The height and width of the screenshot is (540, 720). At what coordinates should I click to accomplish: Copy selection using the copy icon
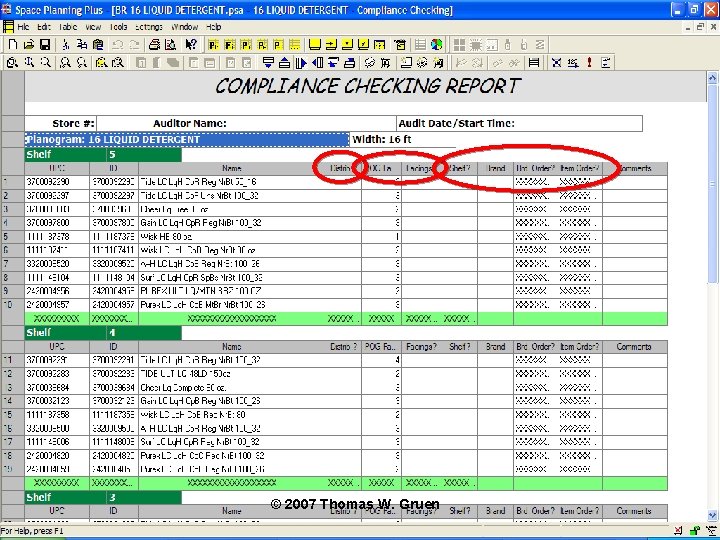(x=82, y=45)
